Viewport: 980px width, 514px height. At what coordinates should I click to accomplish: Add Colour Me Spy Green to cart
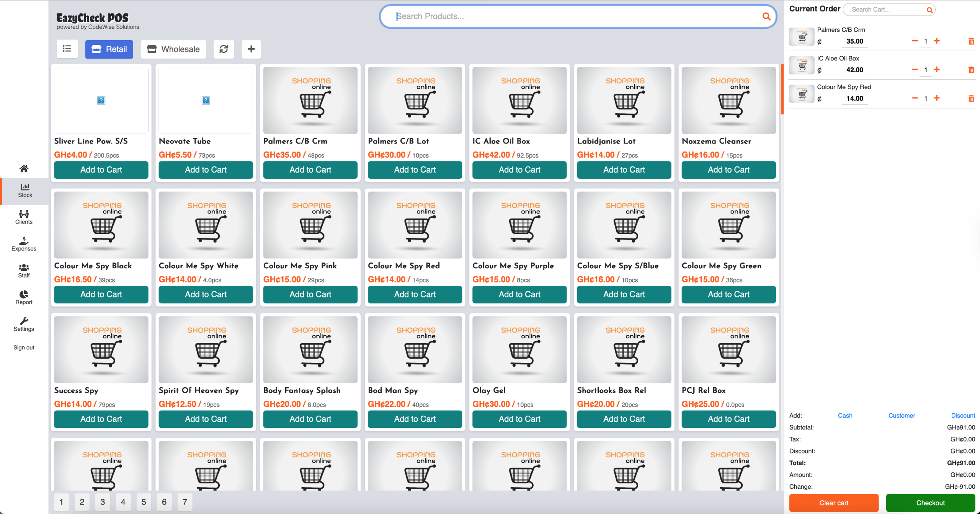tap(728, 294)
